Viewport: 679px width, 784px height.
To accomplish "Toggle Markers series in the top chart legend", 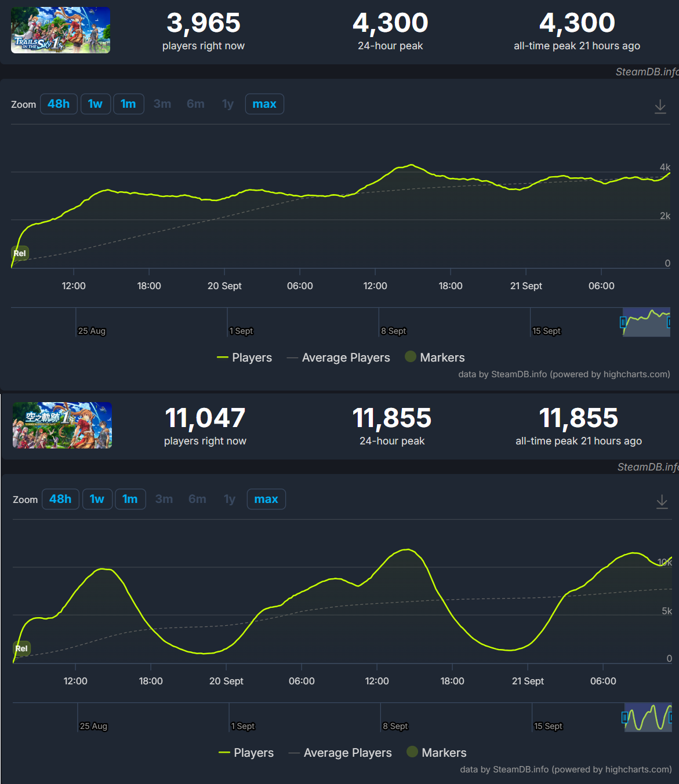I will 435,358.
